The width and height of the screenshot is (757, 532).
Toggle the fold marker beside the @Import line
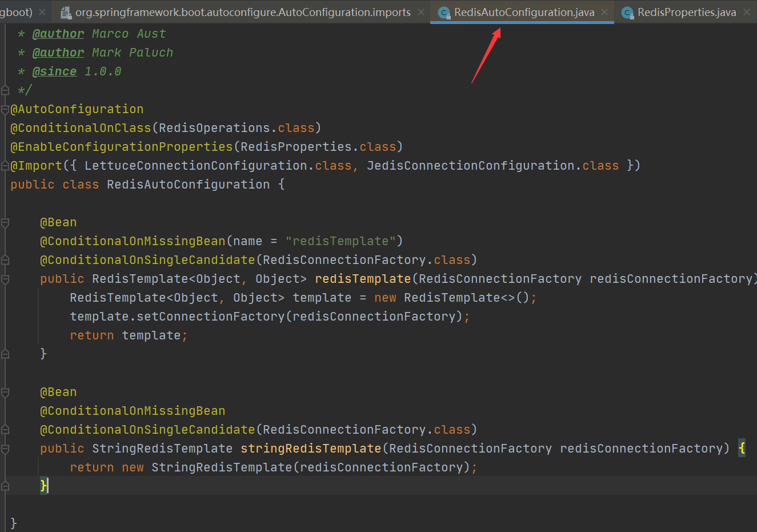5,166
